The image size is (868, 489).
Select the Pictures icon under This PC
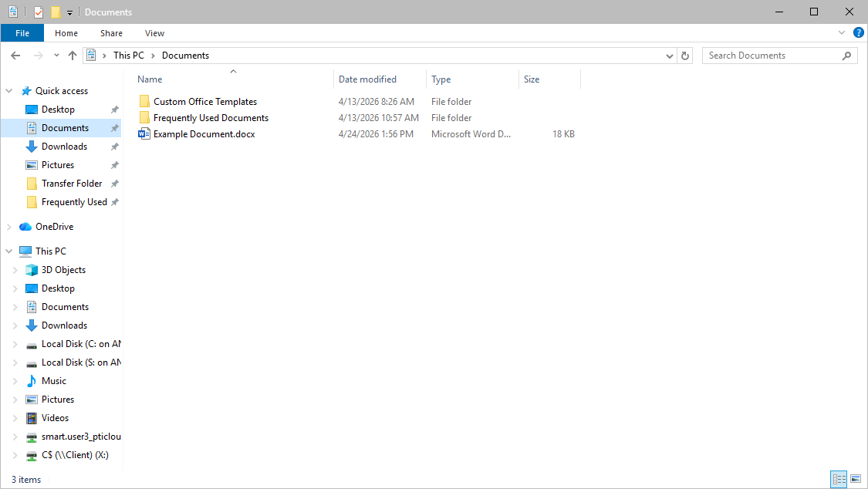pyautogui.click(x=32, y=400)
